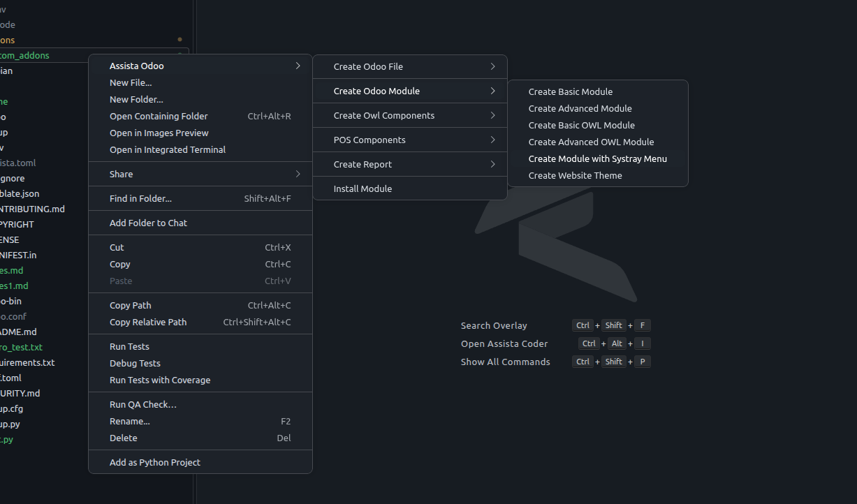Open the .cfg file in tree
Screen dimensions: 857x504
point(11,408)
